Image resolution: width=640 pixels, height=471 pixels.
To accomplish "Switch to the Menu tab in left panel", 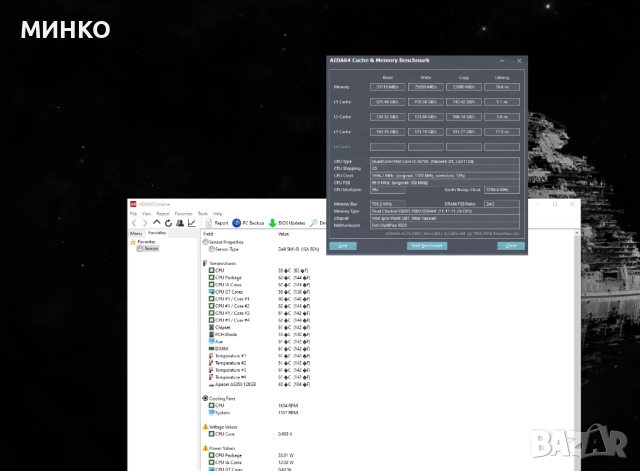I will (136, 232).
